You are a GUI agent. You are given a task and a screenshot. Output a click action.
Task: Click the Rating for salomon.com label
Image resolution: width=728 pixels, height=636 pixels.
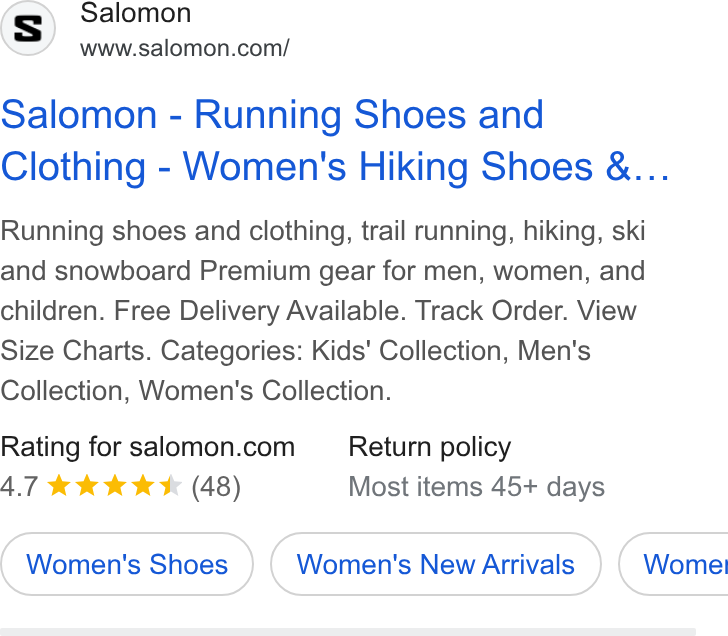pyautogui.click(x=148, y=447)
